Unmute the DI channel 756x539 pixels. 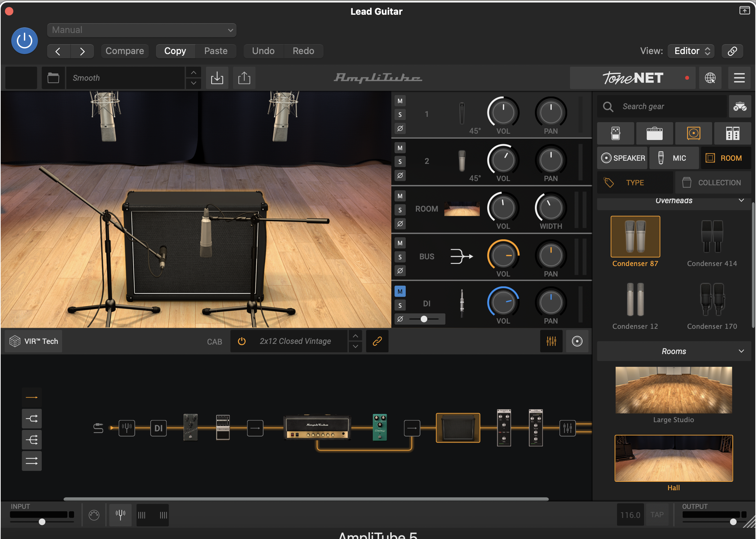(x=400, y=292)
